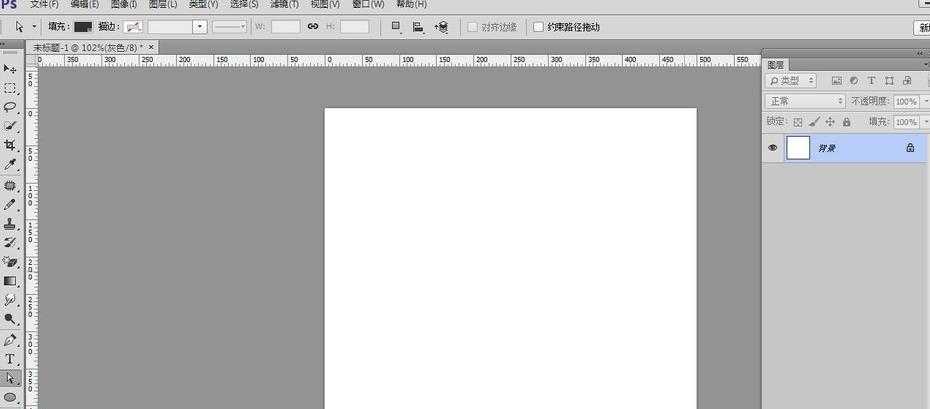Screen dimensions: 930x409
Task: Choose the Eyedropper tool
Action: pyautogui.click(x=10, y=164)
